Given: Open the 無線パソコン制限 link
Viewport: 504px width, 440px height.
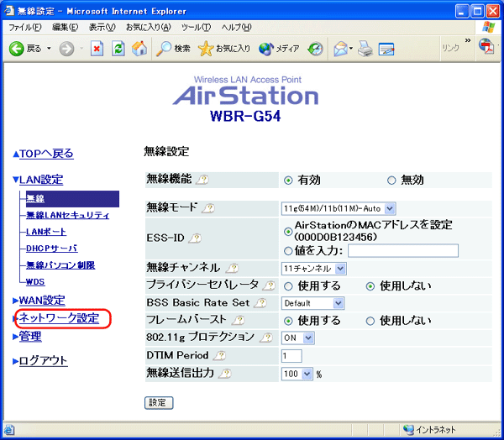Looking at the screenshot, I should click(x=60, y=265).
